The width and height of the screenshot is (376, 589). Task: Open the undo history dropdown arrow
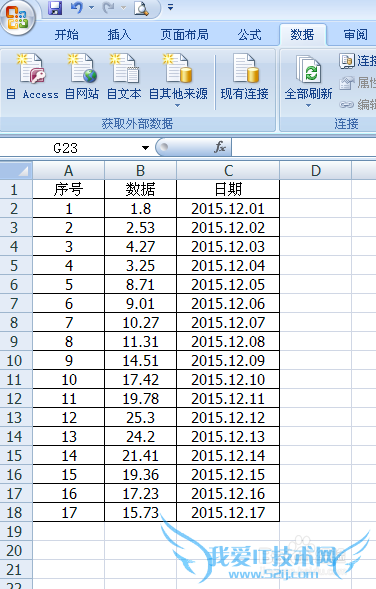[x=91, y=8]
